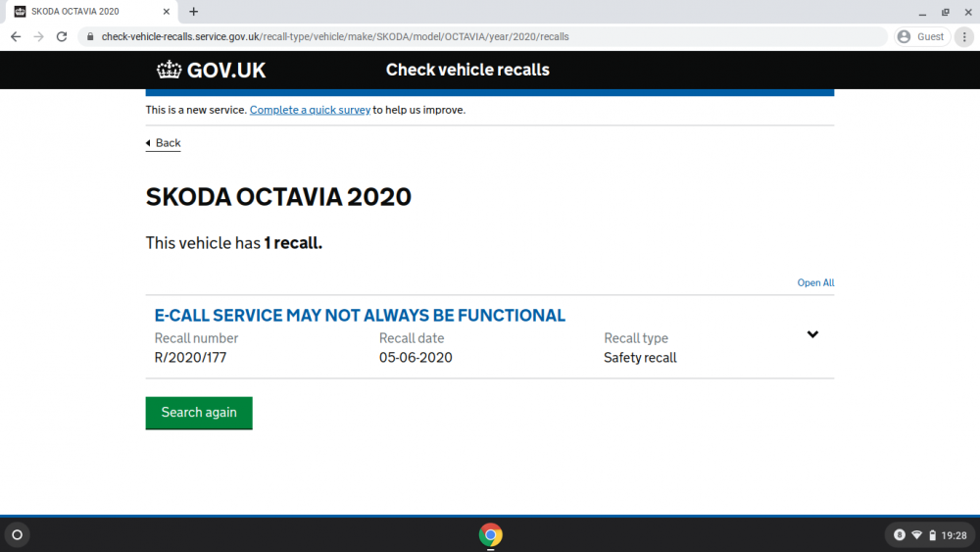Restore the browser window size
The height and width of the screenshot is (552, 980).
[946, 12]
